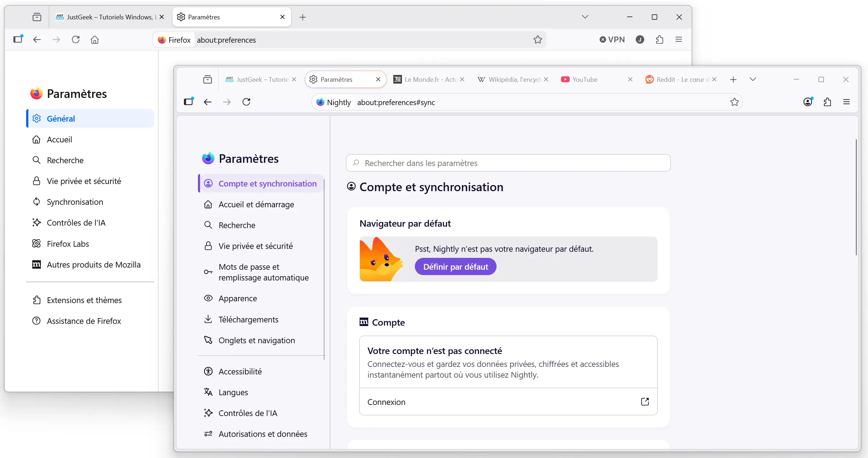Image resolution: width=868 pixels, height=458 pixels.
Task: Open Extensions et thèmes link
Action: coord(90,300)
